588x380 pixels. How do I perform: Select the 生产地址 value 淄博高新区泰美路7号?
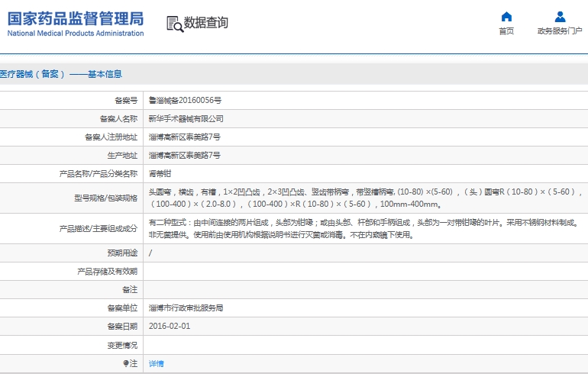point(185,156)
